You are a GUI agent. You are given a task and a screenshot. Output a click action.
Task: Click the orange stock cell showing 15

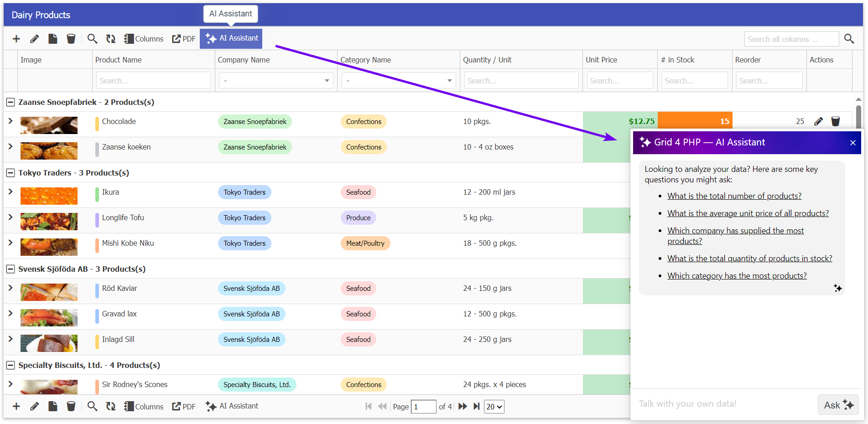click(695, 121)
